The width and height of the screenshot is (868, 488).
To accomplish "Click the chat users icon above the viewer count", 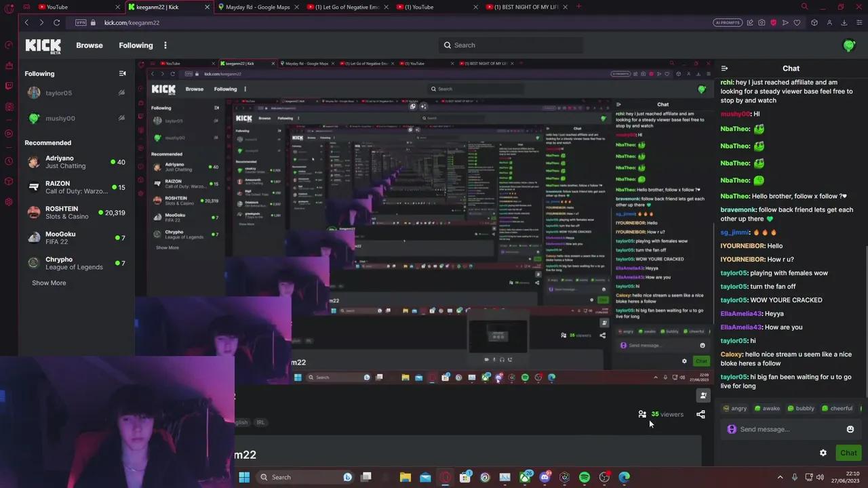I will (x=703, y=395).
